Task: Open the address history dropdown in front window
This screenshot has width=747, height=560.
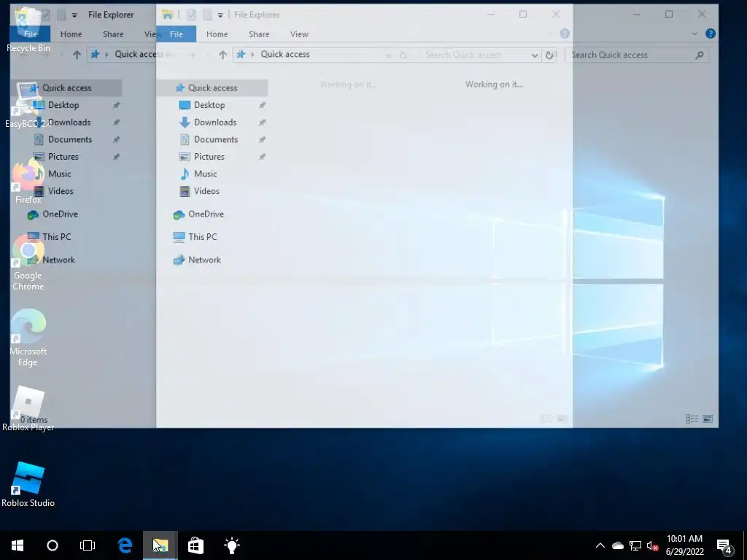Action: [x=535, y=55]
